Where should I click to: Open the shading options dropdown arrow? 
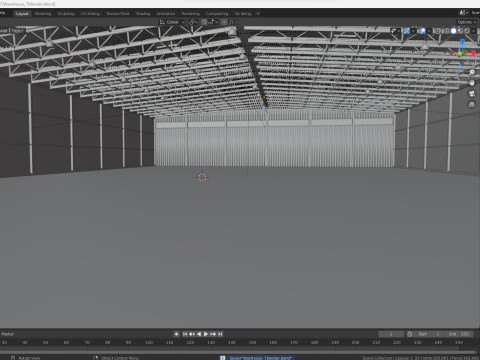pyautogui.click(x=474, y=31)
